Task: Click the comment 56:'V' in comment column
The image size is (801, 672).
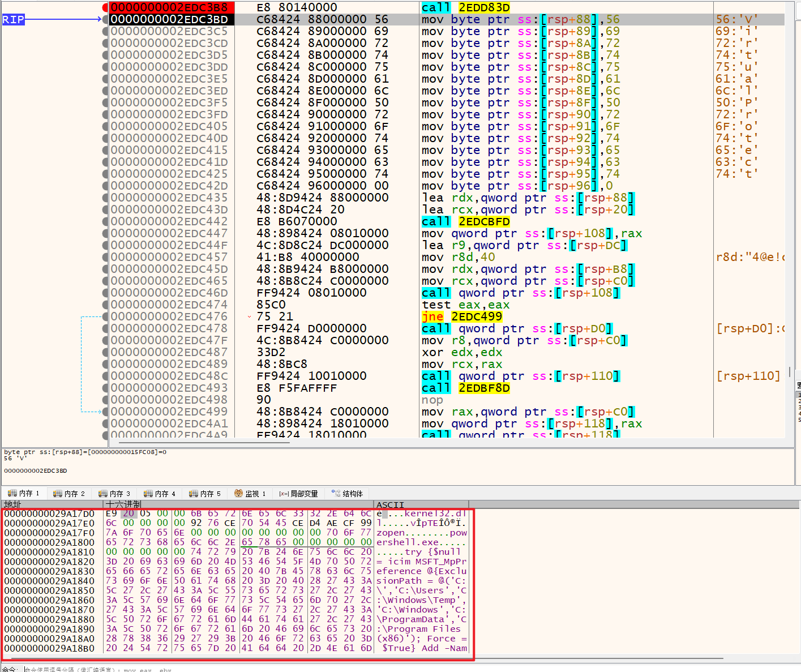Action: pos(737,19)
